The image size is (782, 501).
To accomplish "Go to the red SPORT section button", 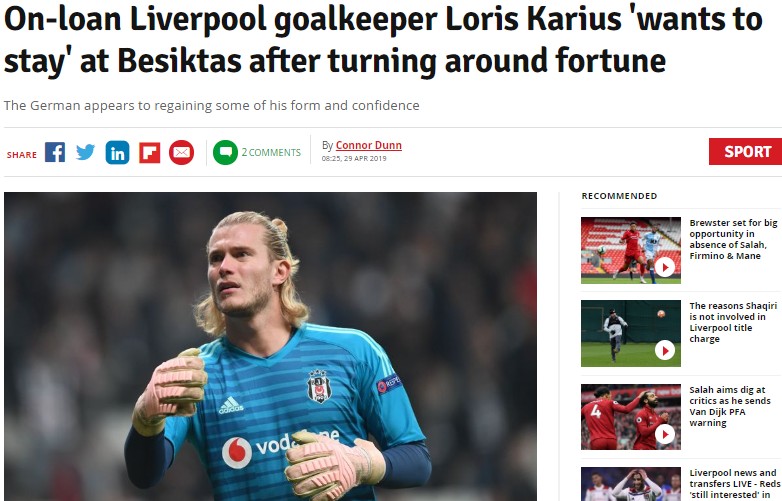I will click(746, 152).
